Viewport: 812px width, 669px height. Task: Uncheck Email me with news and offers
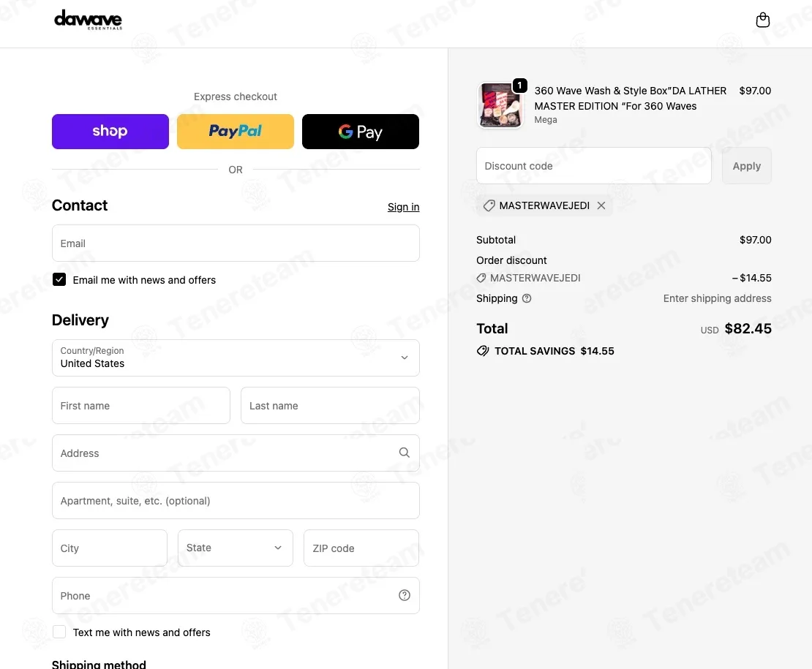pyautogui.click(x=59, y=280)
